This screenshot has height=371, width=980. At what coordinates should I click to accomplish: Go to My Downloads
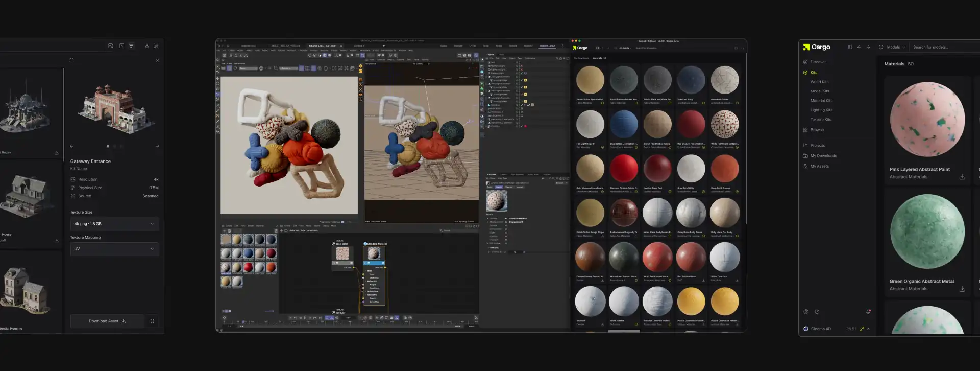pyautogui.click(x=823, y=156)
